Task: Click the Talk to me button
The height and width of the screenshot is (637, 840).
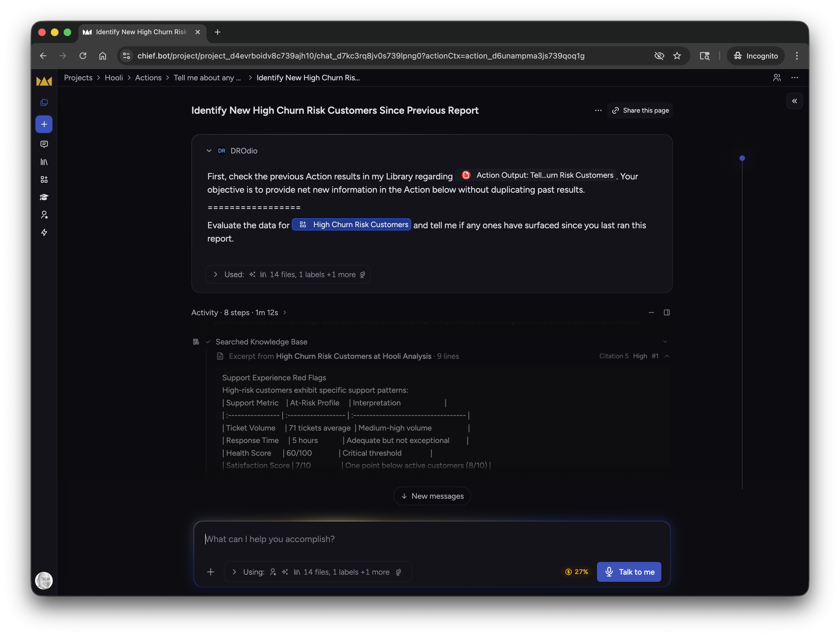Action: [629, 572]
